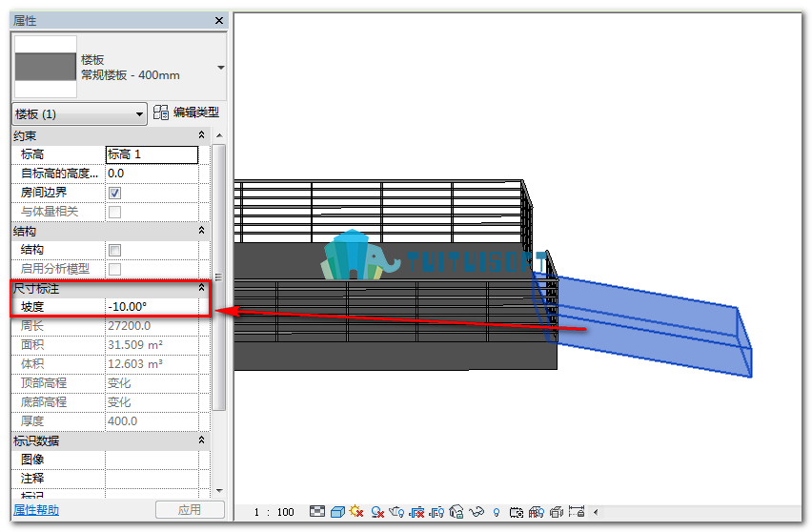812x532 pixels.
Task: Click the unlocked 3D view house icon
Action: coord(457,512)
